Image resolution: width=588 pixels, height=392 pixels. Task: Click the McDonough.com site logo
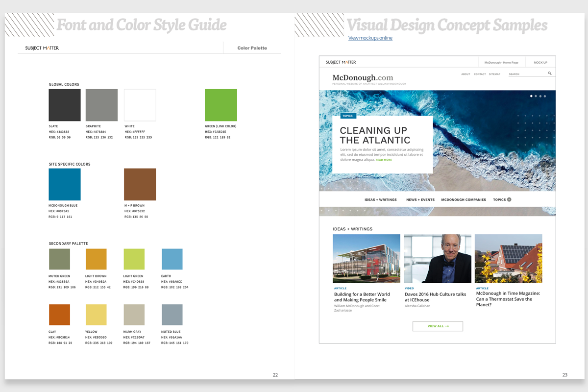click(363, 77)
